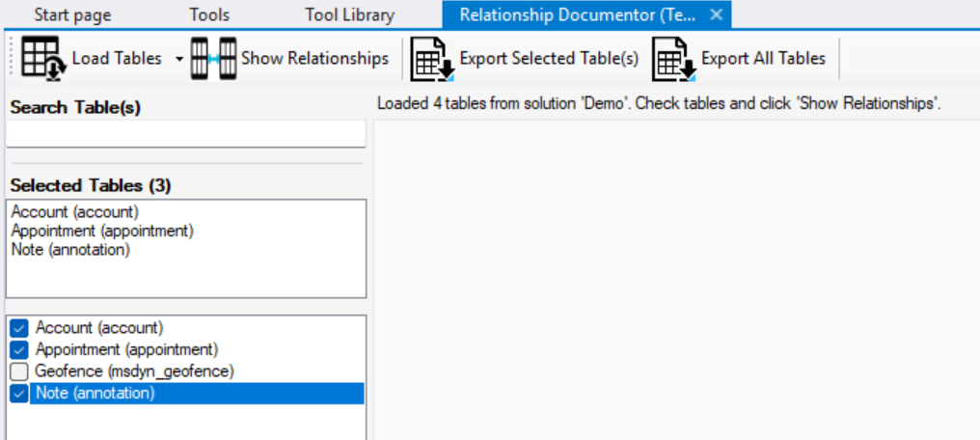The width and height of the screenshot is (980, 440).
Task: Expand the Load Tables dropdown arrow
Action: 179,59
